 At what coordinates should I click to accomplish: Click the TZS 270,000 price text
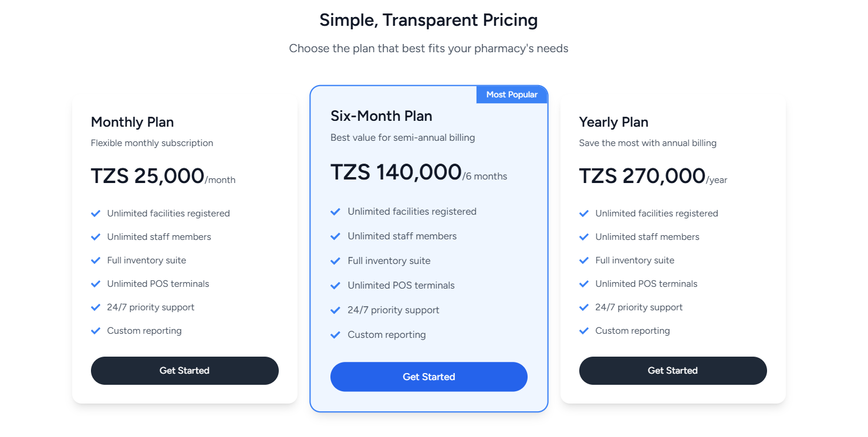click(642, 176)
